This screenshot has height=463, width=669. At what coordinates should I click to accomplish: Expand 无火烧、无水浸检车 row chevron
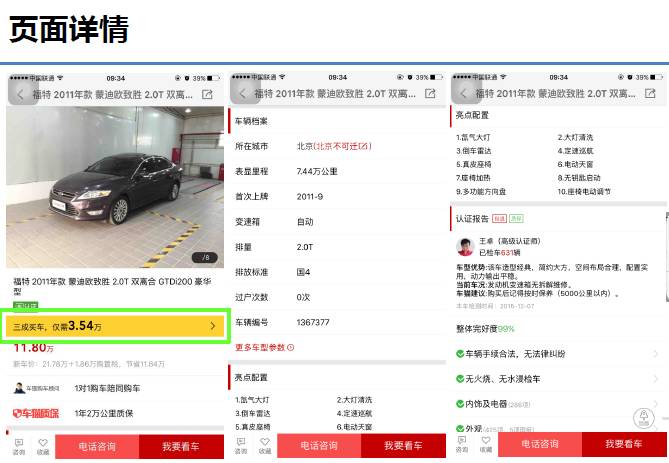pos(655,379)
